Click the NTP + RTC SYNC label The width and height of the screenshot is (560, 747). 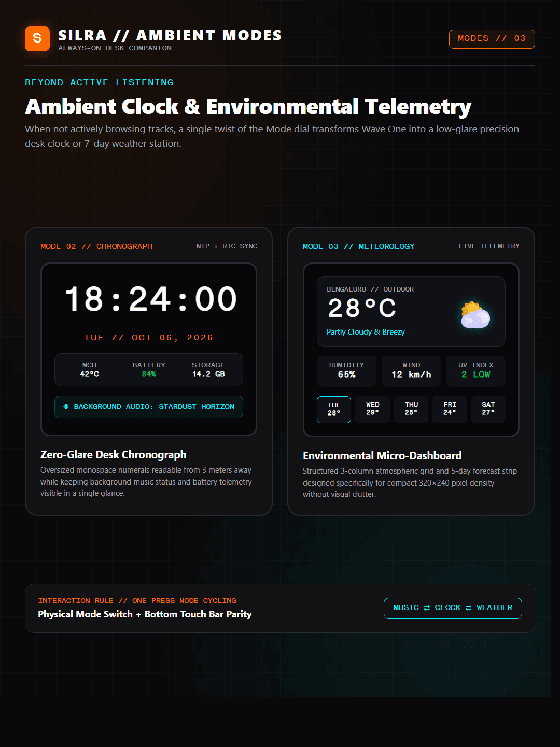(x=227, y=246)
